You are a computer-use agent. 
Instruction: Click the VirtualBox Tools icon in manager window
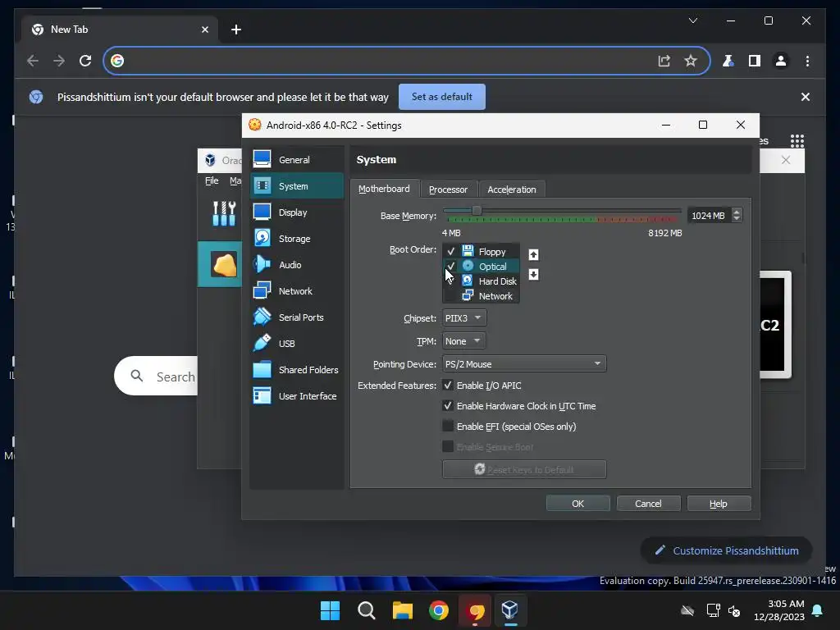click(x=224, y=213)
